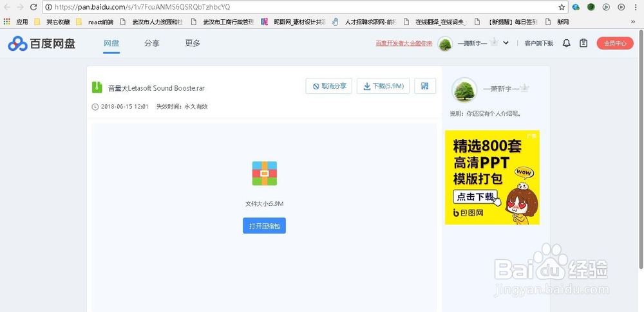Click the tree avatar in the header
The height and width of the screenshot is (312, 644).
[x=445, y=43]
